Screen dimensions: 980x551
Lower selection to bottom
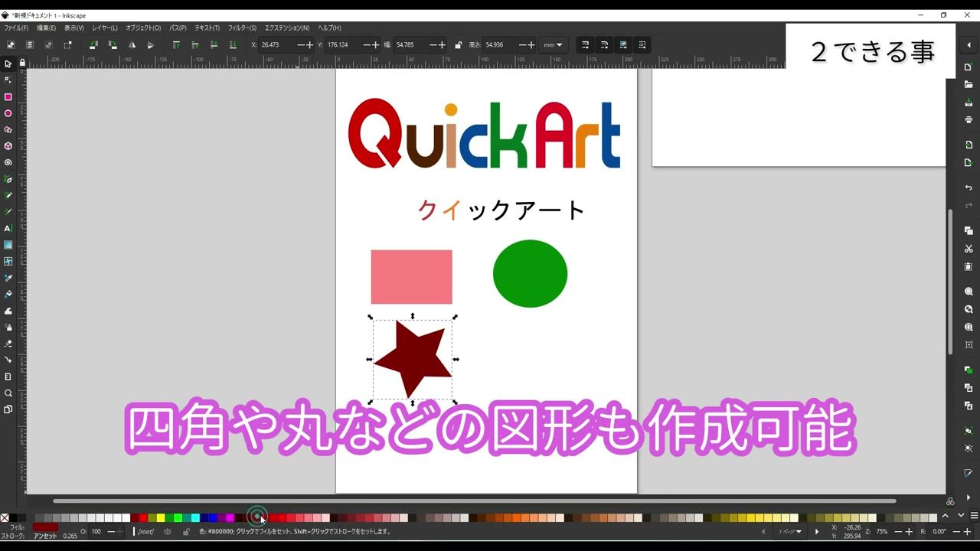pyautogui.click(x=232, y=45)
